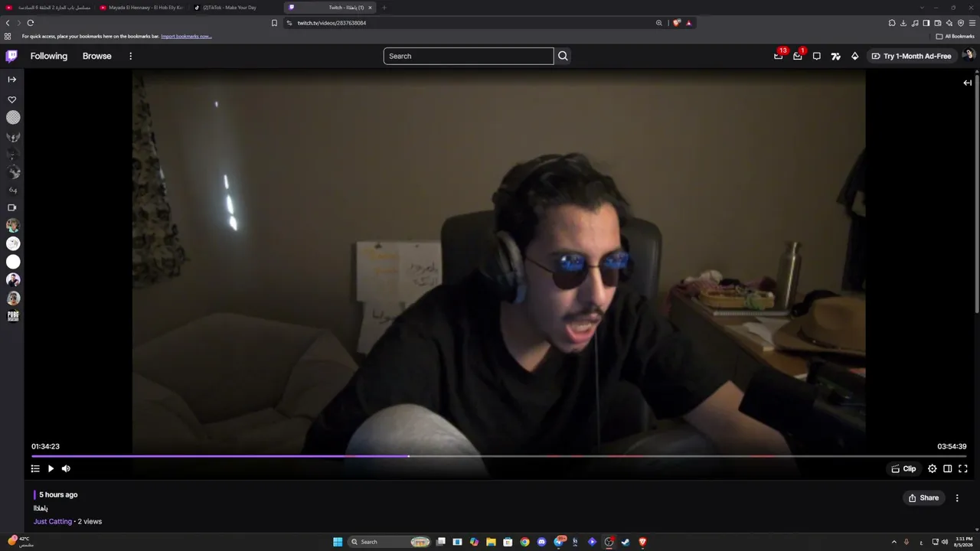Open the Turbo icon in top bar
This screenshot has height=551, width=980.
pos(836,56)
